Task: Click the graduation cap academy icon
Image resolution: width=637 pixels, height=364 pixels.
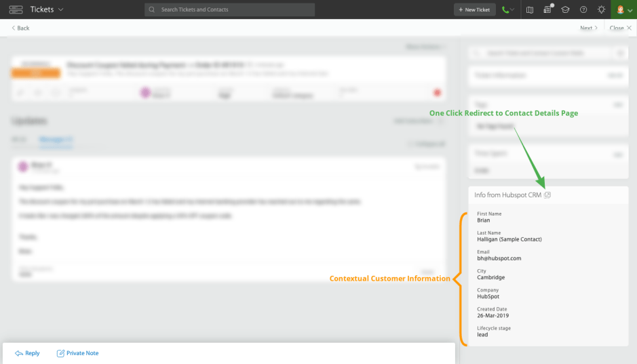Action: coord(565,9)
